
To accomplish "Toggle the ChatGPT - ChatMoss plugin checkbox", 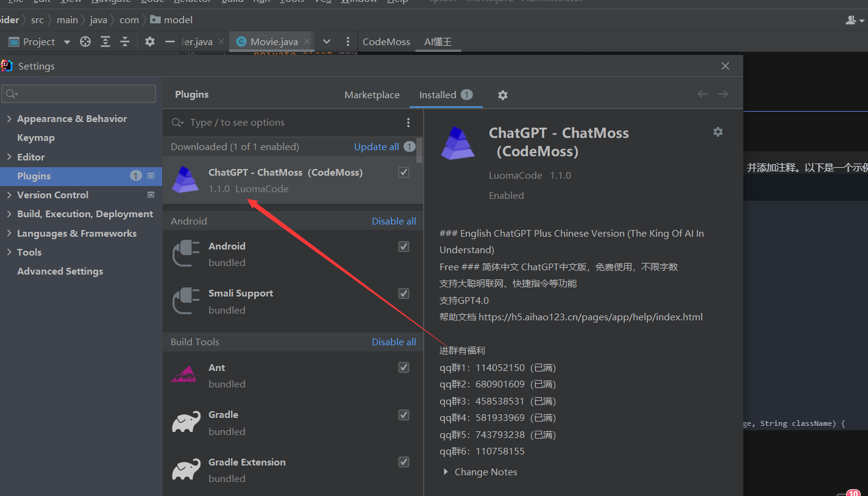I will (x=404, y=173).
